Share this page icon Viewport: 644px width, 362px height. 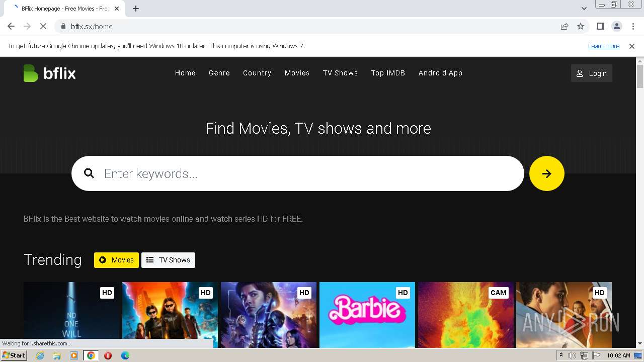[x=565, y=27]
